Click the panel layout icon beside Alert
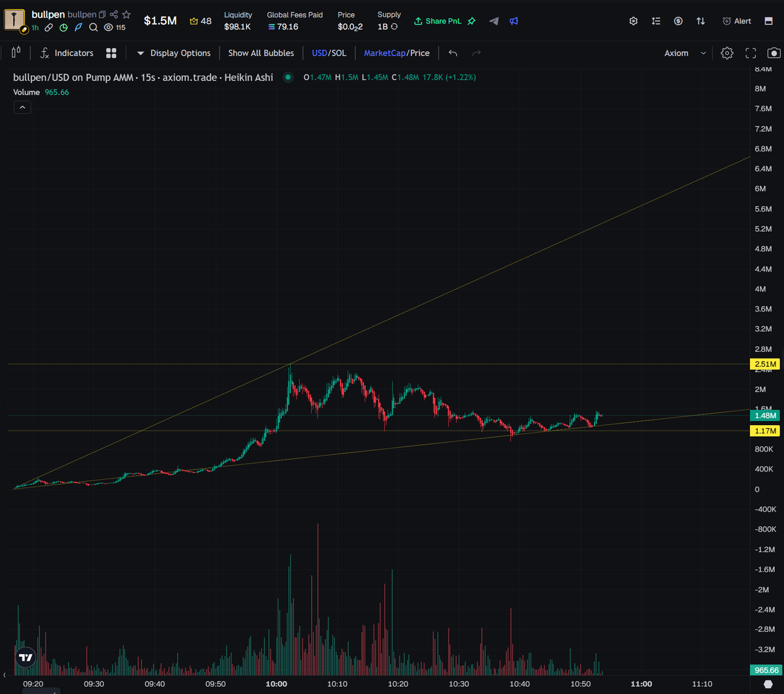Viewport: 784px width, 694px height. (x=767, y=21)
